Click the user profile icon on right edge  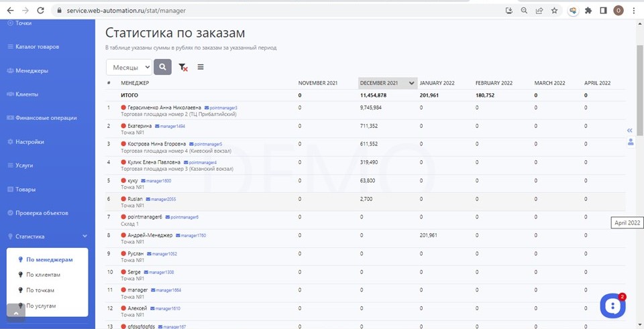[x=631, y=142]
